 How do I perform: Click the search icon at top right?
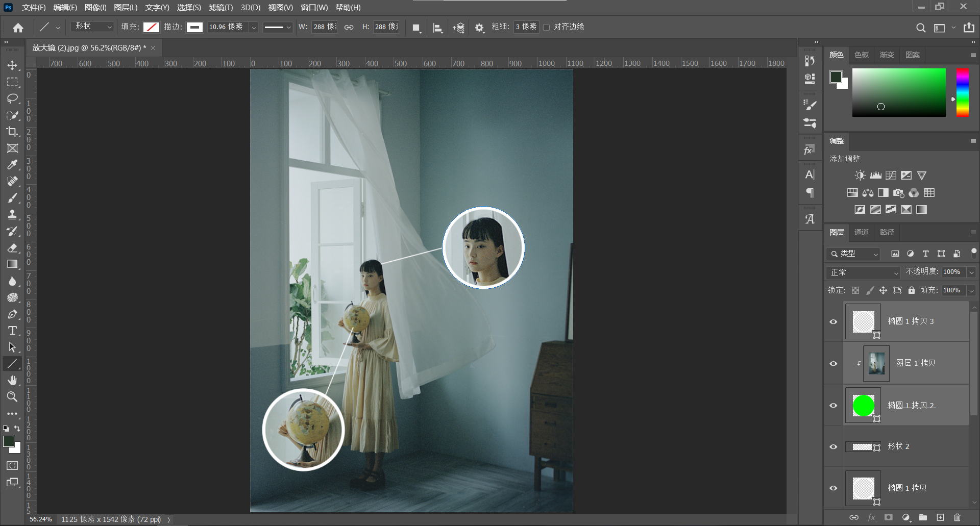[920, 28]
